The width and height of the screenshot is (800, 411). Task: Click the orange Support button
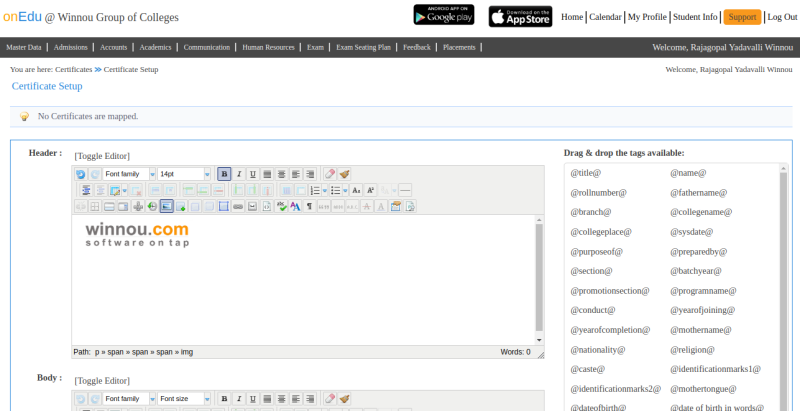(x=742, y=17)
